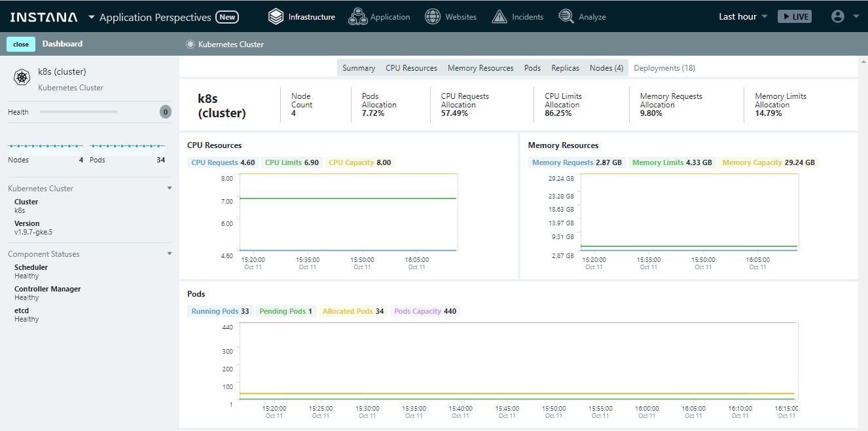868x431 pixels.
Task: Click the Controller Manager status
Action: [47, 293]
